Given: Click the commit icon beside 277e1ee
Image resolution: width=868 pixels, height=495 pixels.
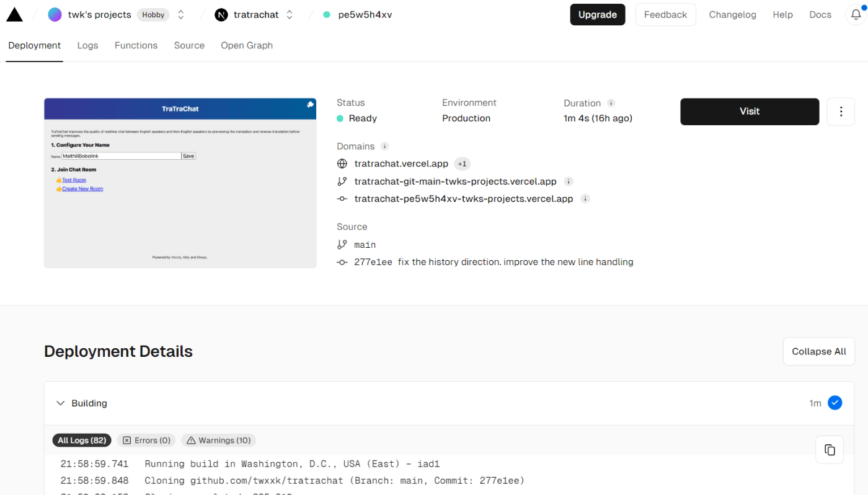Looking at the screenshot, I should [x=342, y=262].
